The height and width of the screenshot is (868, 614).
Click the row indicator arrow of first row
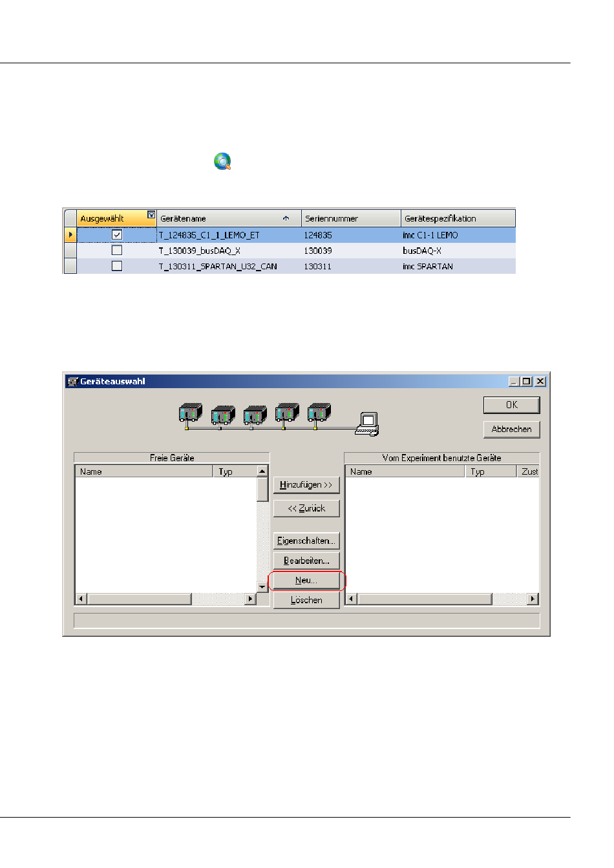pyautogui.click(x=70, y=235)
